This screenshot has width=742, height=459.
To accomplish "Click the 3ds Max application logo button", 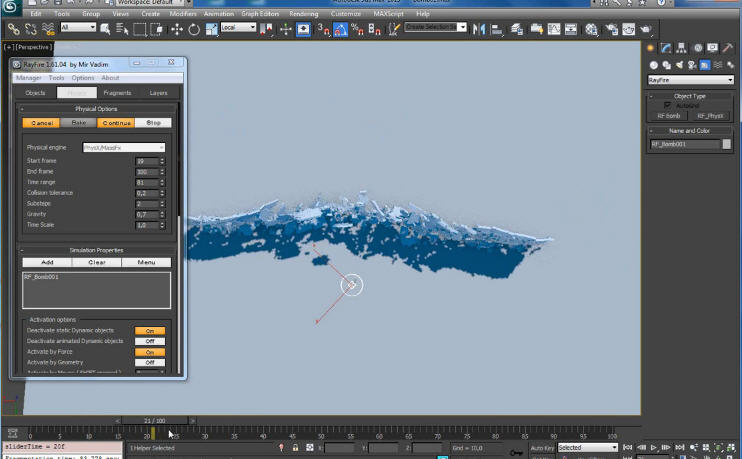I will [11, 9].
